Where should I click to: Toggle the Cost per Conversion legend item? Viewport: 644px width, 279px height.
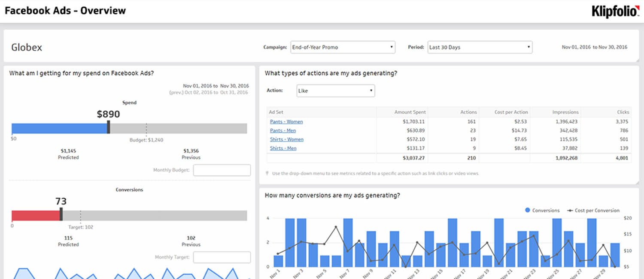point(593,210)
